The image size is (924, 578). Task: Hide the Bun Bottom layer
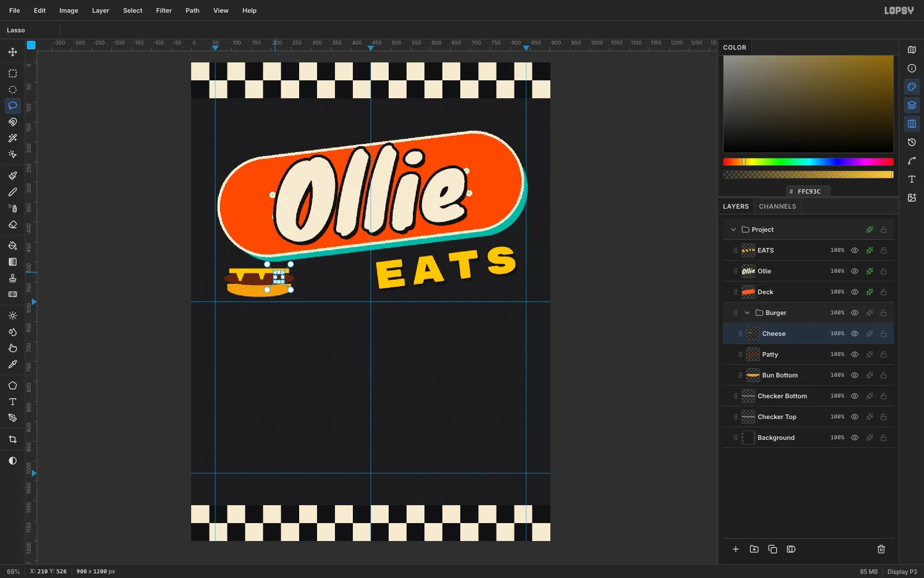[855, 375]
